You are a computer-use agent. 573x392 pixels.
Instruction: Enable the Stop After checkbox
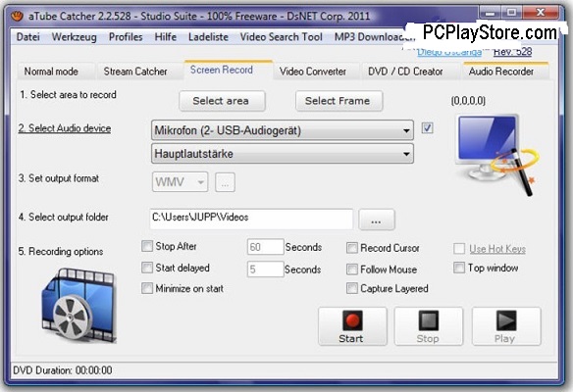(x=147, y=246)
